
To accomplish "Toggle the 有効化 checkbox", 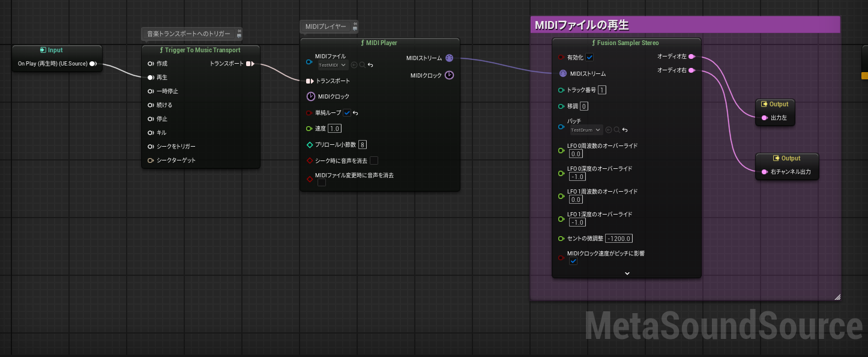I will 589,57.
